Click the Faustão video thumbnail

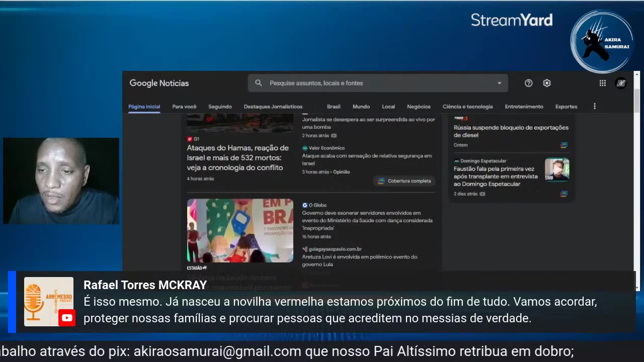pyautogui.click(x=557, y=170)
